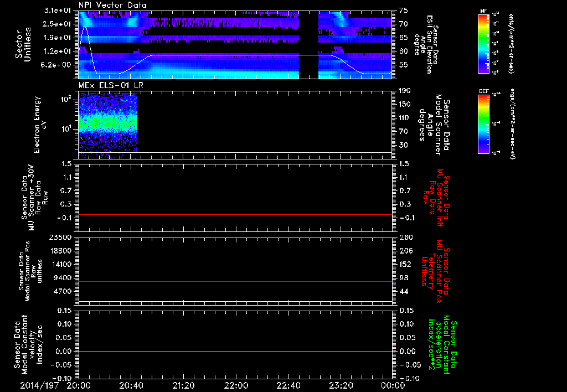
Task: Click the "75" sun elevation tick value
Action: [x=404, y=11]
